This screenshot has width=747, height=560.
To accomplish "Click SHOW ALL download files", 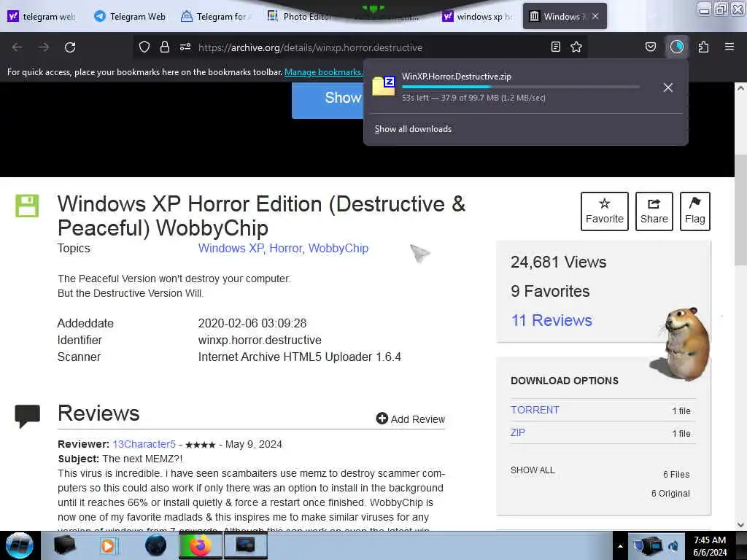I will [533, 470].
